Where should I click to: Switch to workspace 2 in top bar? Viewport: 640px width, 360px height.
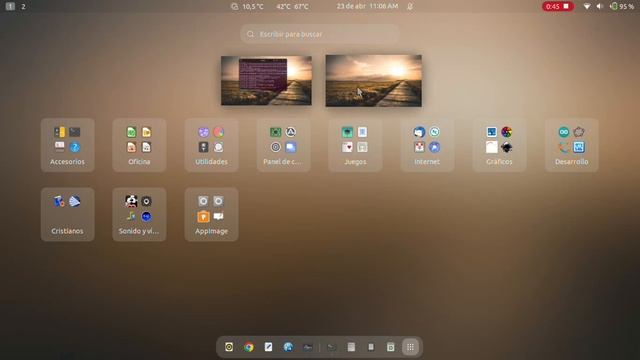tap(23, 7)
